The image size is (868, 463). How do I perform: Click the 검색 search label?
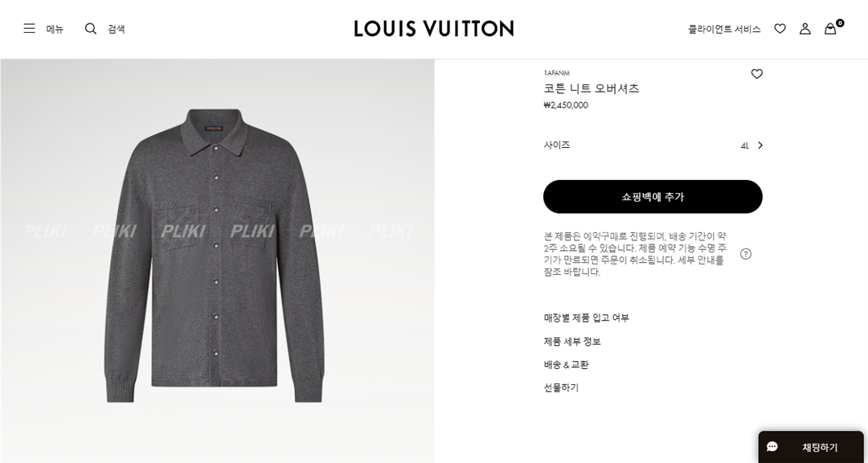pos(117,29)
